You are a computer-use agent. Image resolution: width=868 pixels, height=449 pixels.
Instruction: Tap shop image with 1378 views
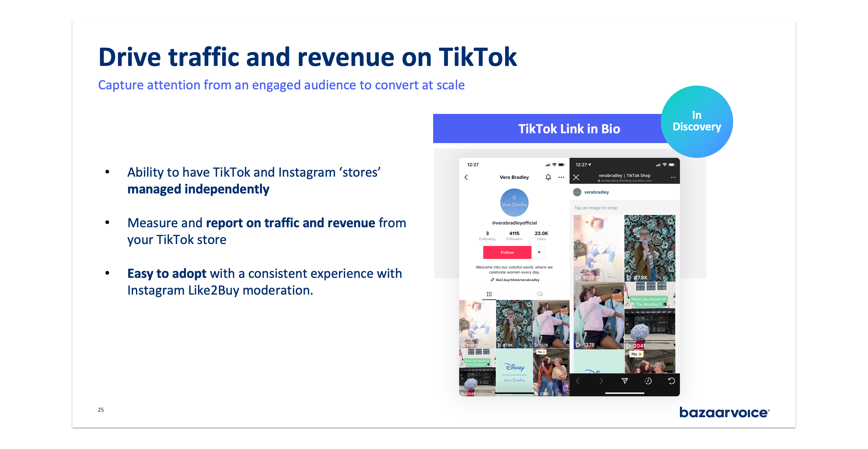(598, 315)
